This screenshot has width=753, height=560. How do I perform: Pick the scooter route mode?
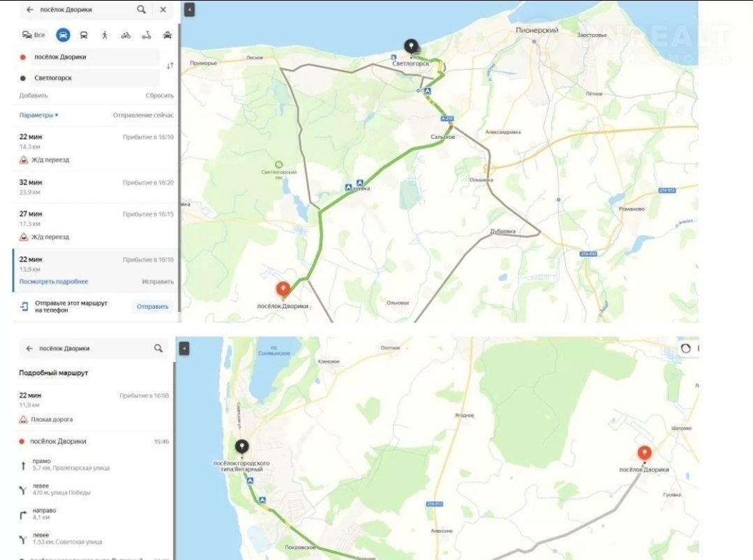pyautogui.click(x=147, y=35)
